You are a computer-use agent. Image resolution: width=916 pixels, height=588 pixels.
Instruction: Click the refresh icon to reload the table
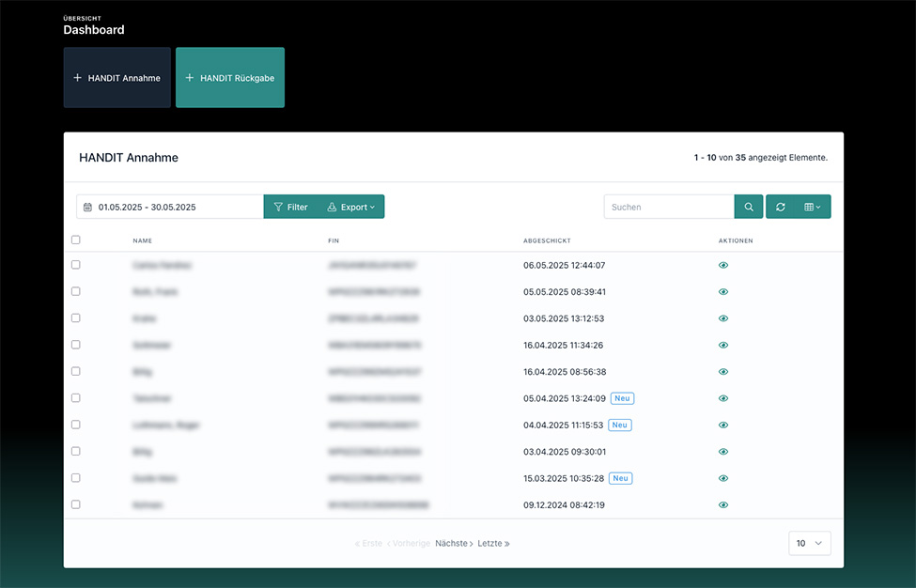pos(780,206)
